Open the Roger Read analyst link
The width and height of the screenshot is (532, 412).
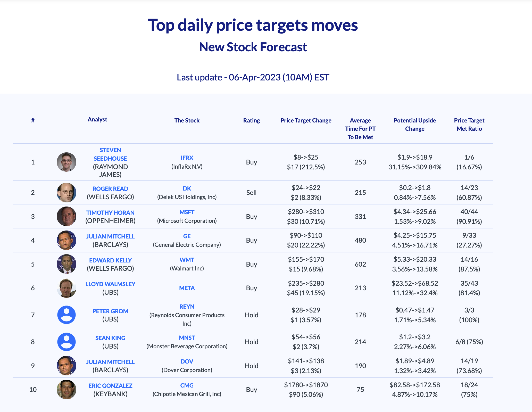110,189
